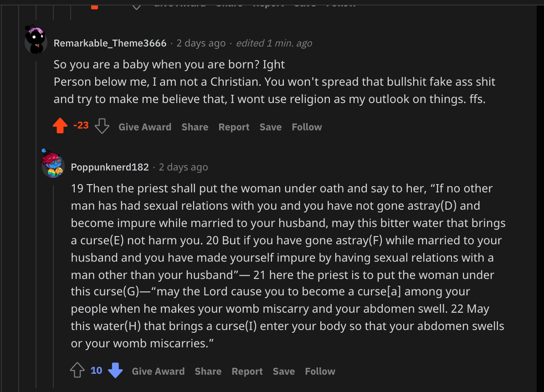Upvote Poppunknerd182's comment
This screenshot has width=544, height=392.
77,371
